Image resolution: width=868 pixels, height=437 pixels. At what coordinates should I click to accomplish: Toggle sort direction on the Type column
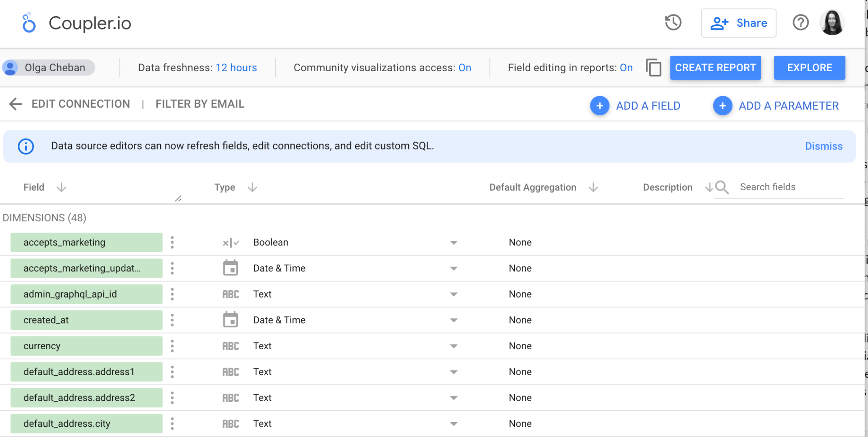click(x=252, y=187)
